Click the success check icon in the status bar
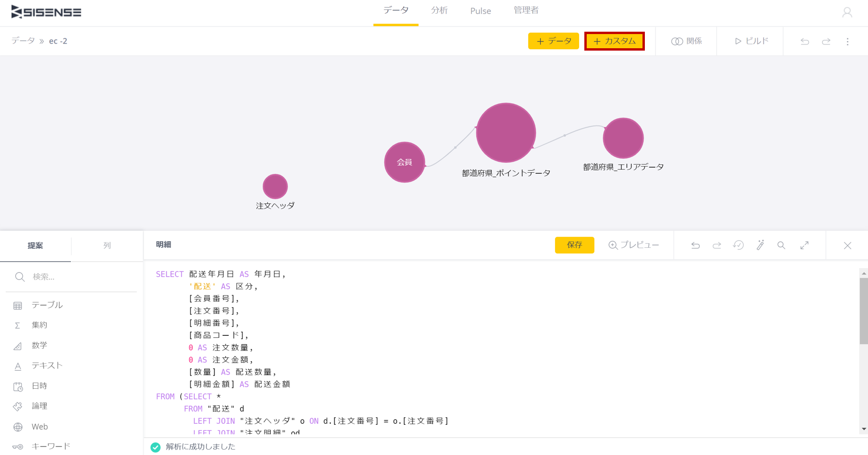 (x=155, y=447)
